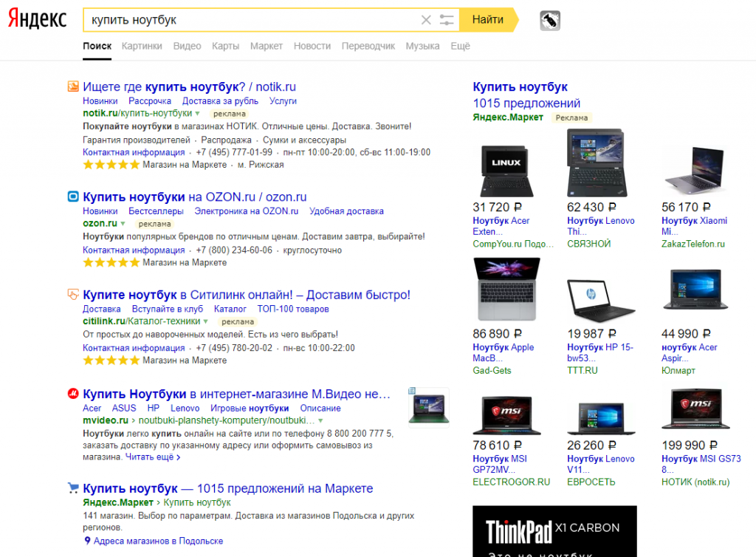
Task: Expand dropdown arrow after citilink.ru URL
Action: (206, 321)
